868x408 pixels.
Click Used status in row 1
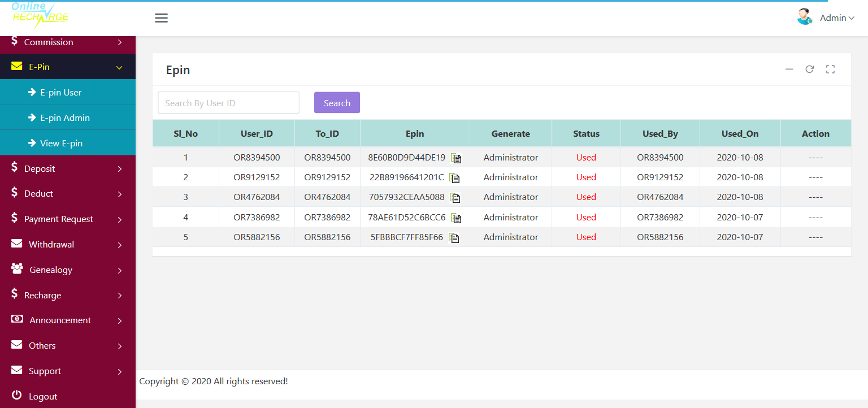[586, 157]
